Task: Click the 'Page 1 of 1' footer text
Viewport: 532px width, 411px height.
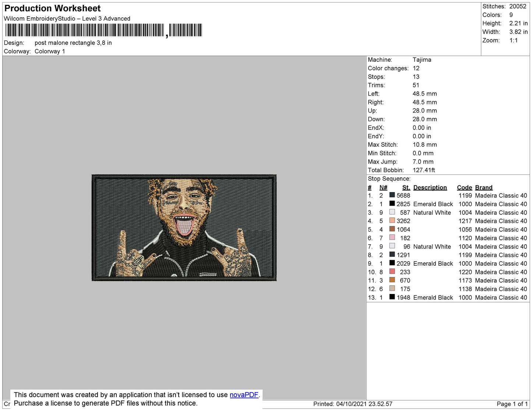Action: pyautogui.click(x=512, y=404)
